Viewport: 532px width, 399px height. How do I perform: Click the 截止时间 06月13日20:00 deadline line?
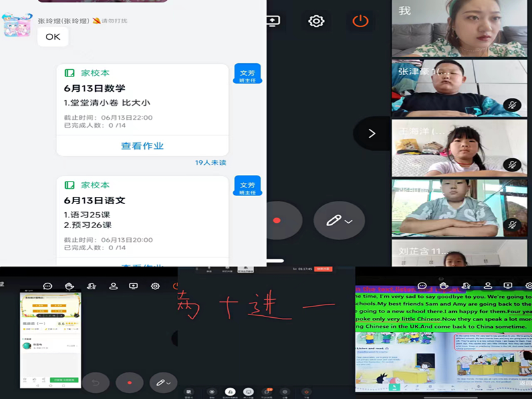(108, 240)
